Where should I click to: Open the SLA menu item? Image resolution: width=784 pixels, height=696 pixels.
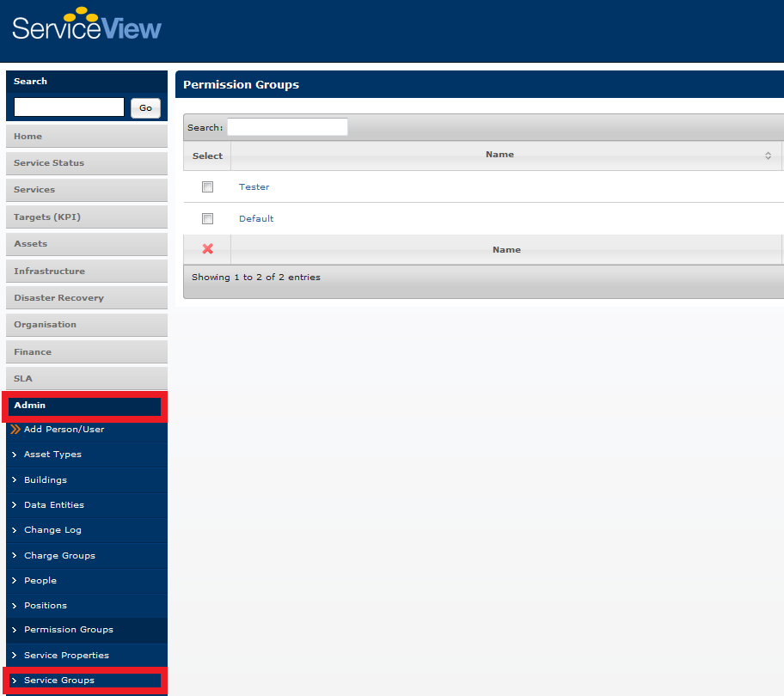tap(87, 379)
